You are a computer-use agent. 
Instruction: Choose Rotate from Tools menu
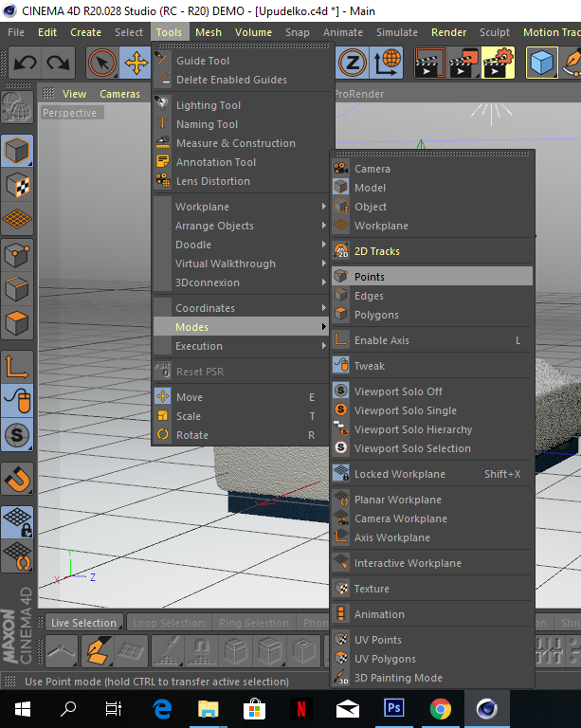pos(242,435)
